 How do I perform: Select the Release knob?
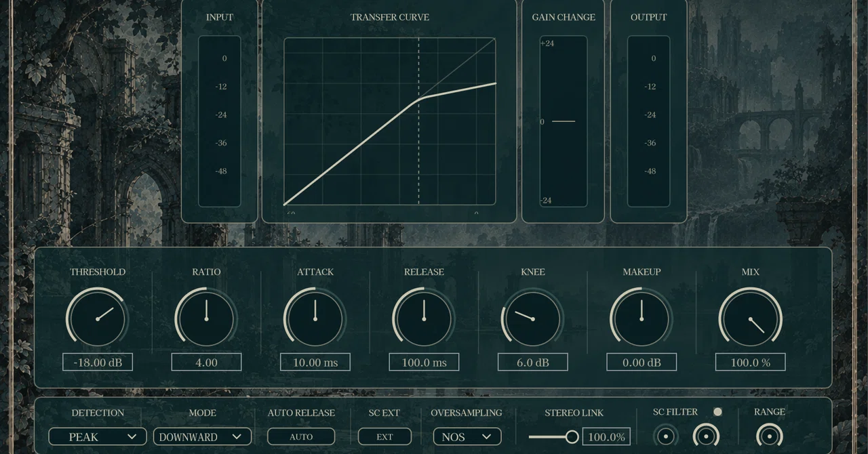pyautogui.click(x=424, y=318)
